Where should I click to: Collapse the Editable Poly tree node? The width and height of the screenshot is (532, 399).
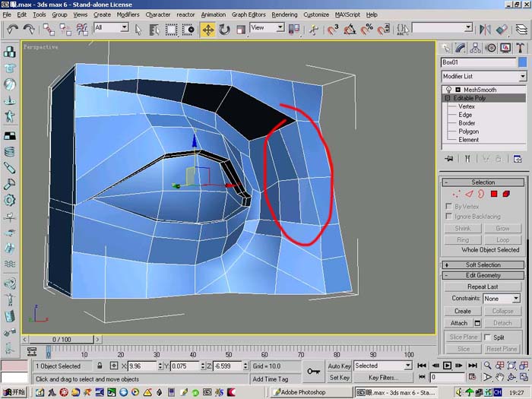click(x=447, y=98)
